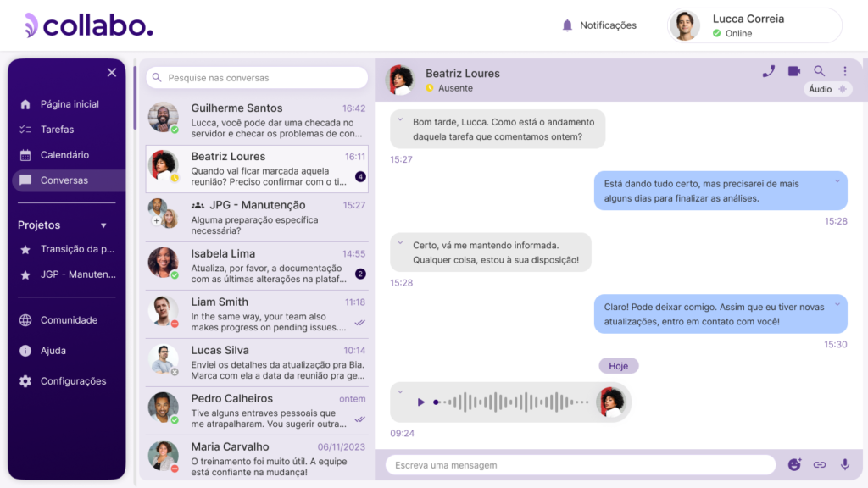The width and height of the screenshot is (868, 488).
Task: Toggle the Áudio button in chat header
Action: coord(827,89)
